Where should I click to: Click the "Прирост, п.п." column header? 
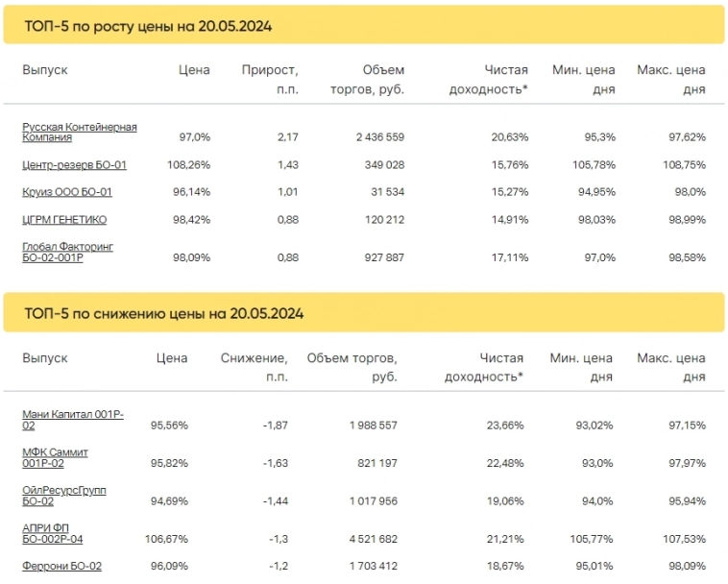click(270, 80)
